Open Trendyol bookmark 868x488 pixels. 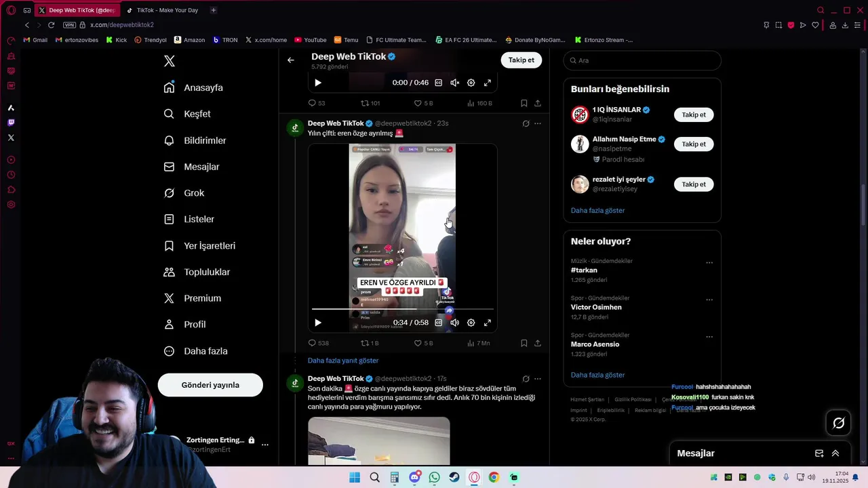click(151, 40)
